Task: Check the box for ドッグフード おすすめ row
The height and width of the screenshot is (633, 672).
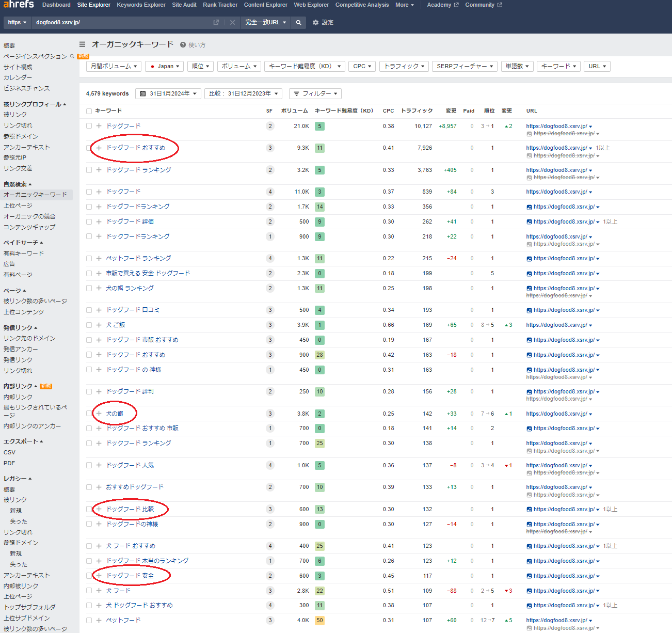Action: tap(89, 148)
